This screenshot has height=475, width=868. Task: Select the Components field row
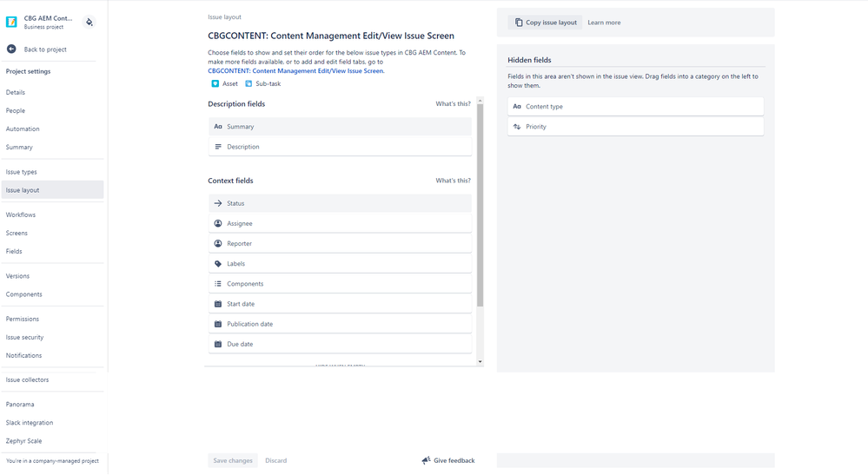(340, 284)
